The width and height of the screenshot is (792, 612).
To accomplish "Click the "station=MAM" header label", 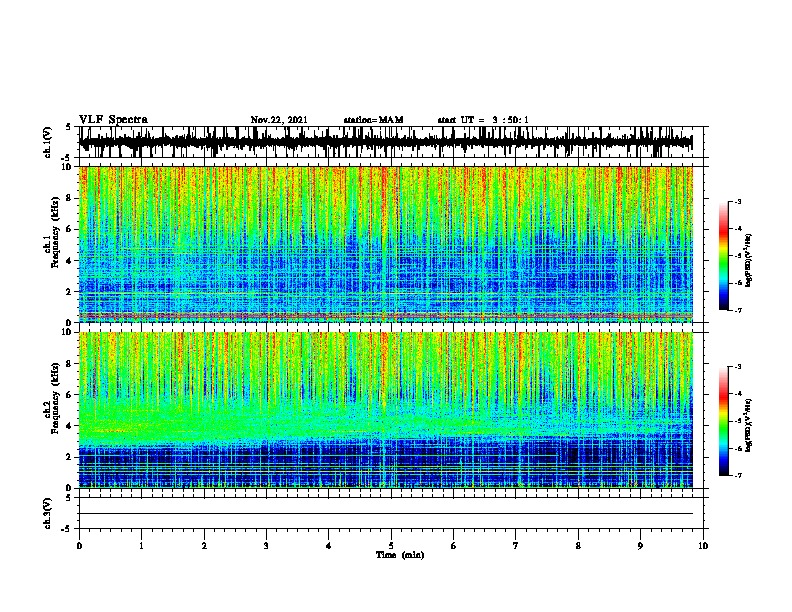I will pos(373,120).
